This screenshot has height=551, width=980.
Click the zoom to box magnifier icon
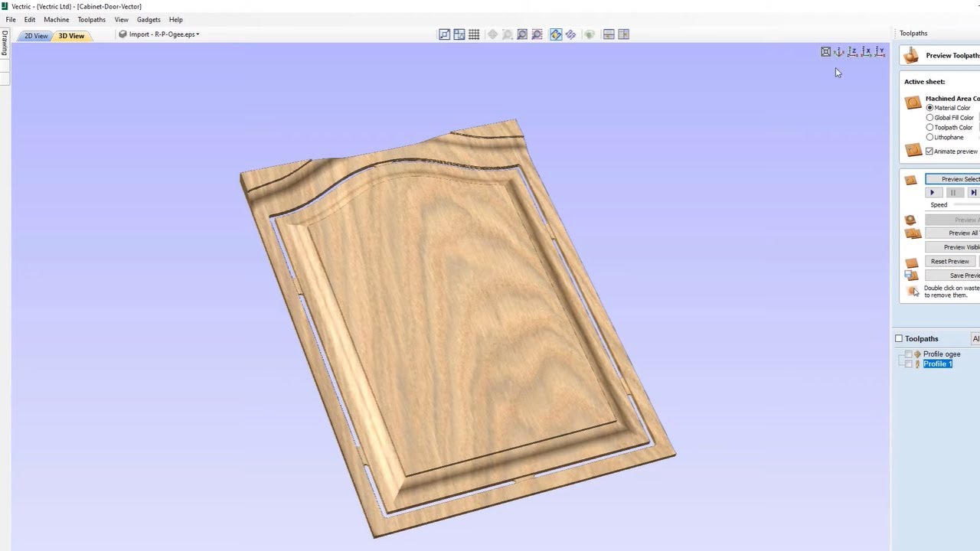(522, 34)
